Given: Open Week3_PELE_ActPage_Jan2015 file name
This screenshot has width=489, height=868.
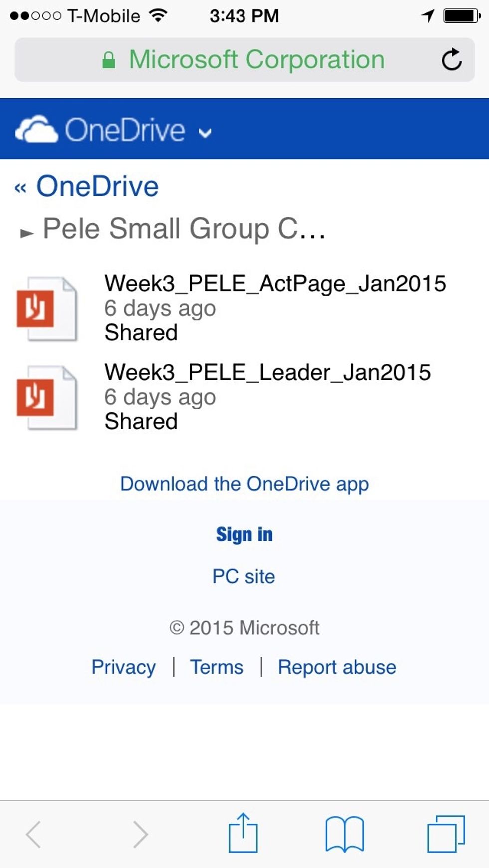Looking at the screenshot, I should click(275, 284).
